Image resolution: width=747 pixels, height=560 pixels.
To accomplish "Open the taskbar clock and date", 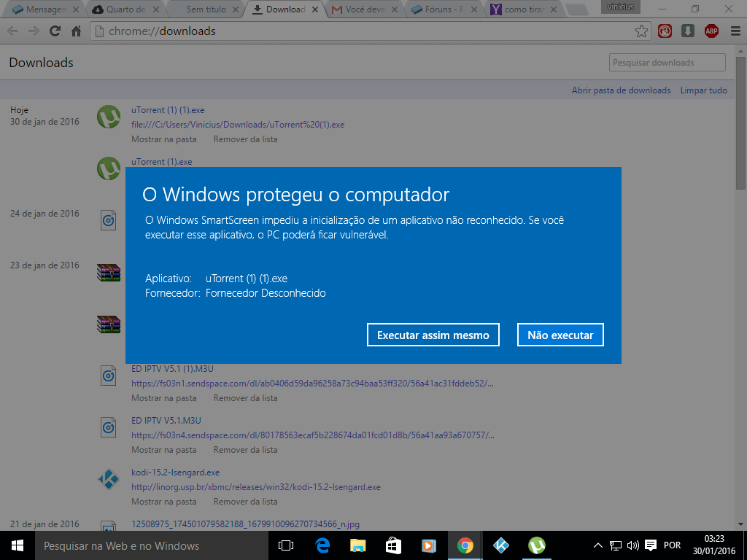I will click(714, 545).
